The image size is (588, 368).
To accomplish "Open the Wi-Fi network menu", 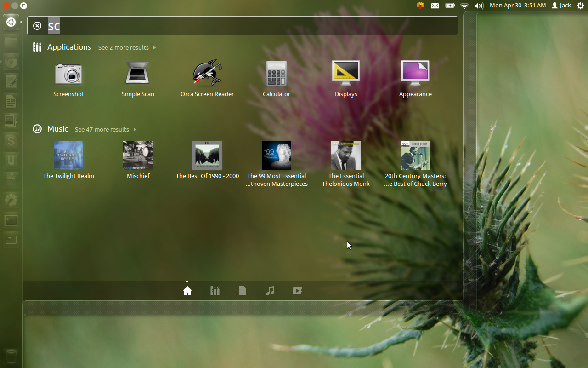I will tap(464, 6).
